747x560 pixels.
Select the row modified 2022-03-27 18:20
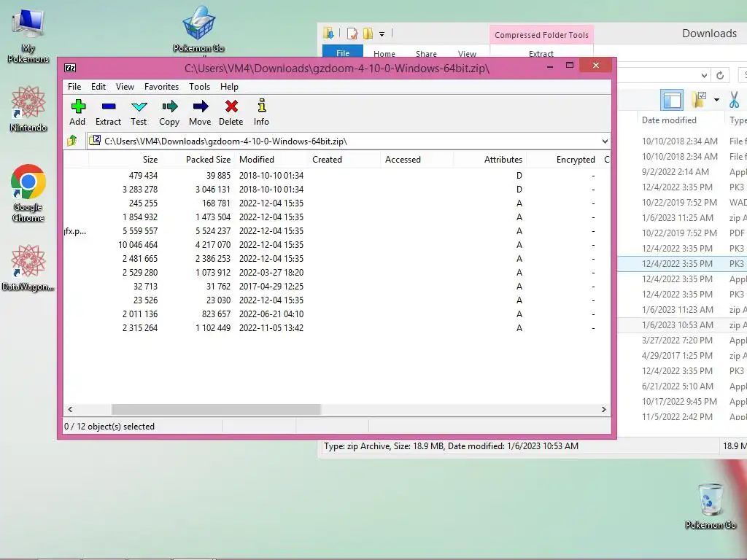click(337, 273)
